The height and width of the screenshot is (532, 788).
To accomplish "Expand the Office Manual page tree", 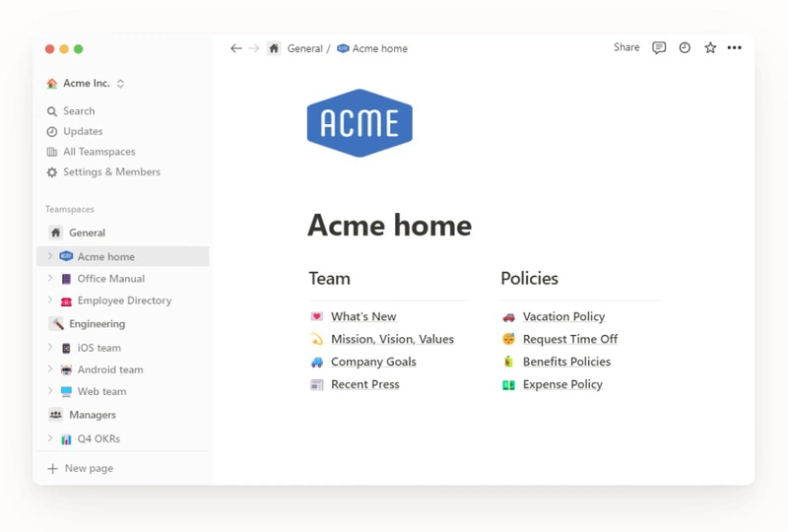I will (x=50, y=278).
